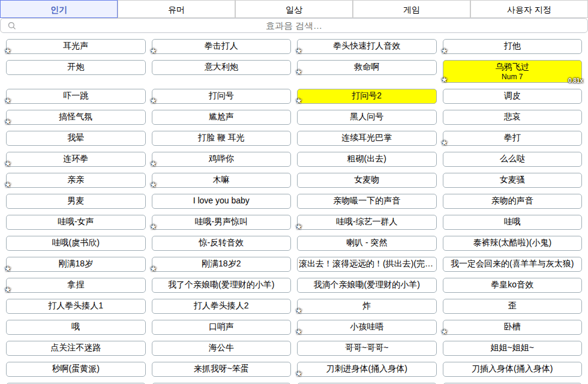Click the star icon on 鸡哔你
This screenshot has width=588, height=384.
point(154,163)
